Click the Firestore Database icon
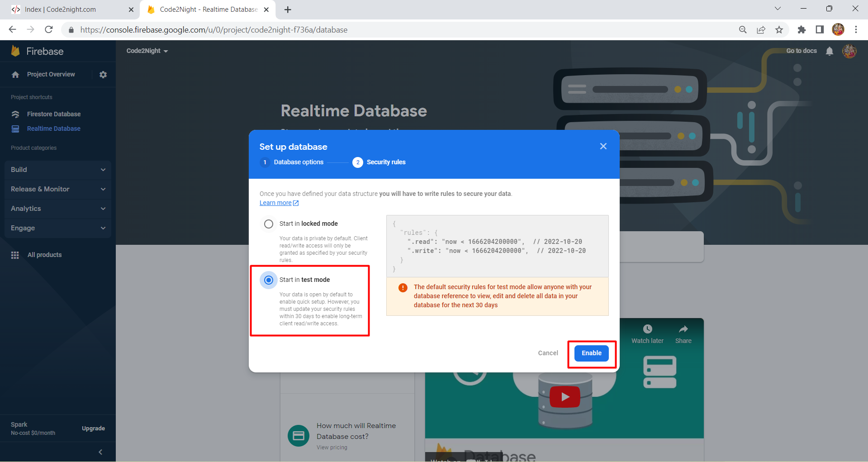The height and width of the screenshot is (462, 868). [15, 114]
